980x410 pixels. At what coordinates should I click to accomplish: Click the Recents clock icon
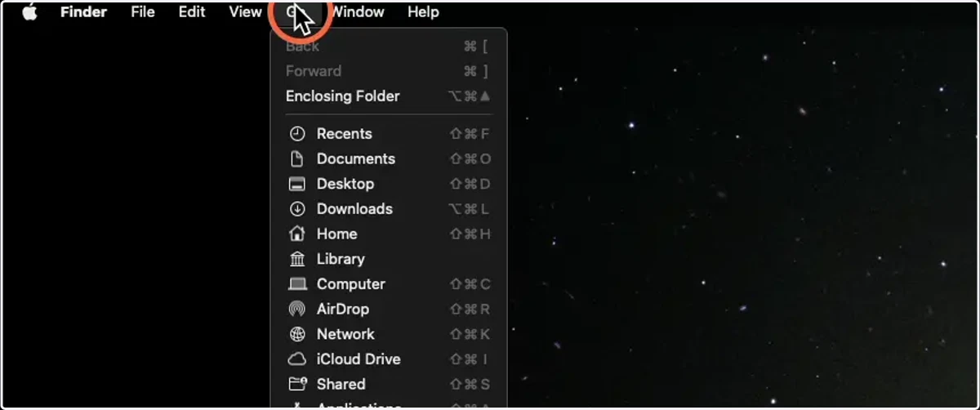(297, 134)
